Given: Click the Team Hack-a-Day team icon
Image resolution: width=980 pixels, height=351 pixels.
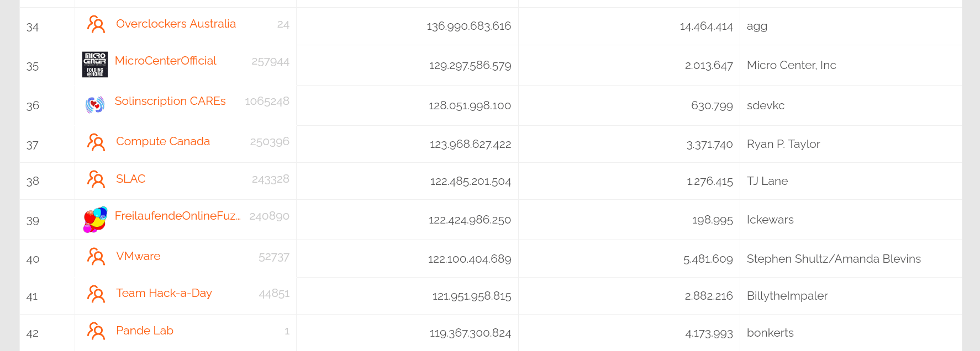Looking at the screenshot, I should click(x=96, y=294).
